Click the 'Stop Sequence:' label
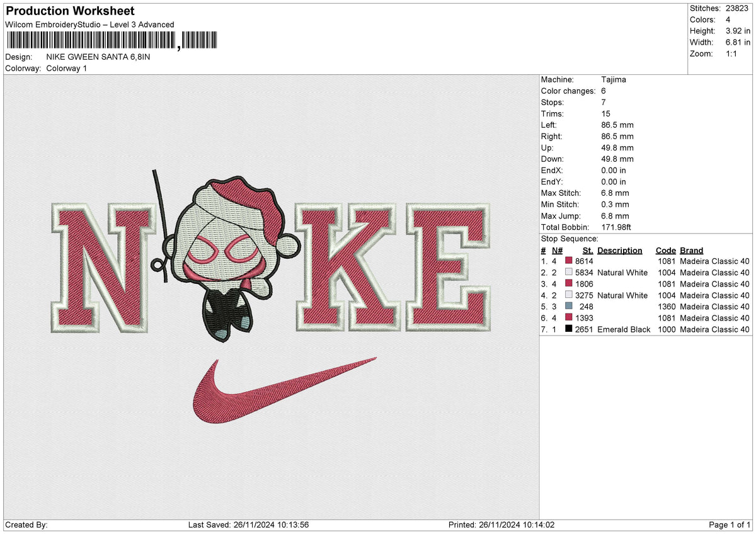756x534 pixels. (570, 239)
